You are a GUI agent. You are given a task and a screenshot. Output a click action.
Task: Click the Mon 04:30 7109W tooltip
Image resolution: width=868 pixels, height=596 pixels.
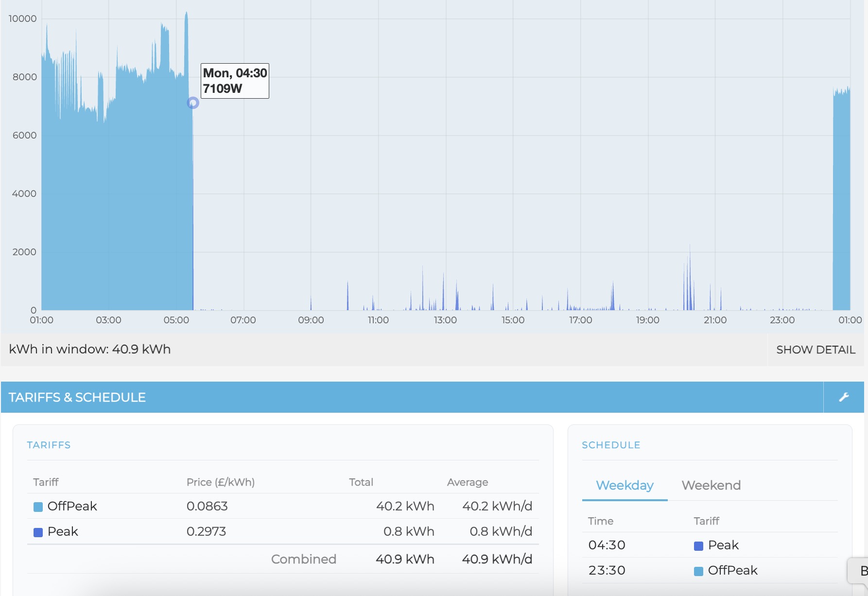pyautogui.click(x=235, y=81)
